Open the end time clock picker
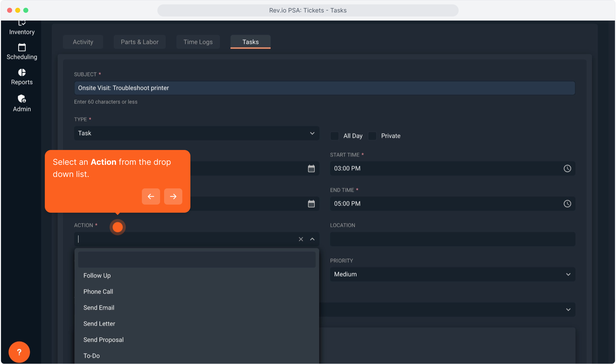 pos(567,204)
